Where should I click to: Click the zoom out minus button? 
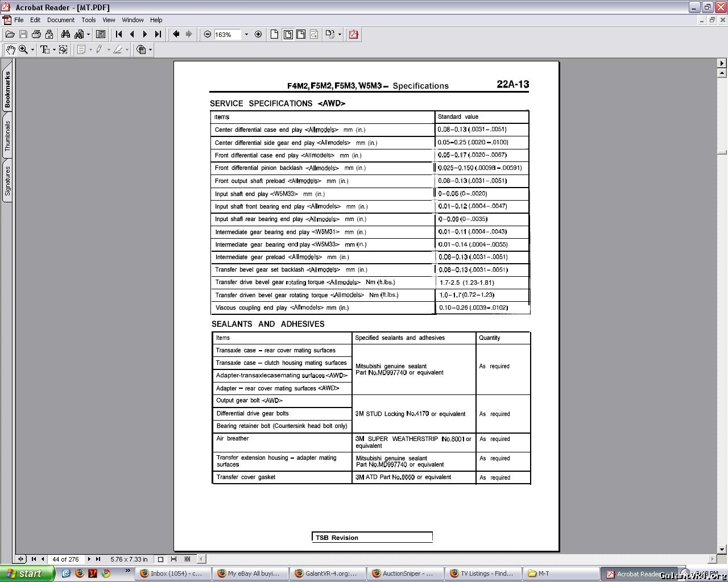(208, 35)
